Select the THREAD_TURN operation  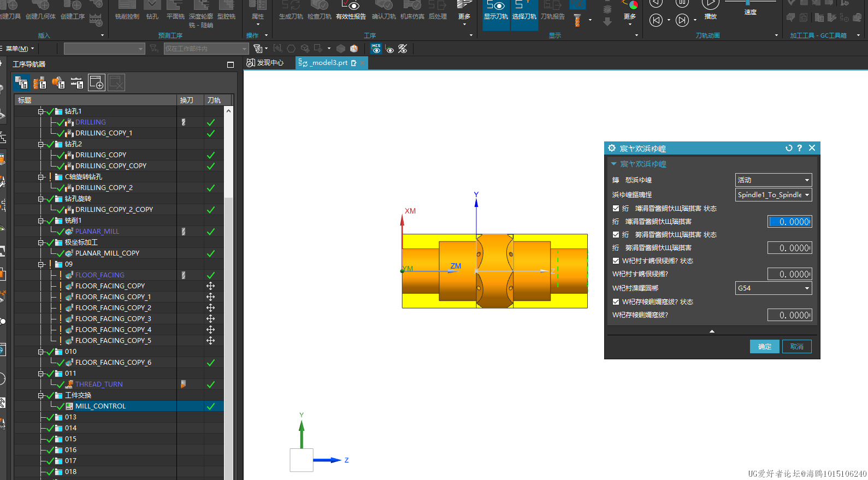coord(98,384)
